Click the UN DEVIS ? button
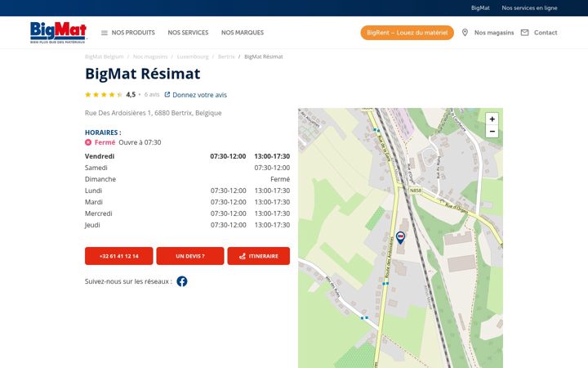Image resolution: width=588 pixels, height=368 pixels. pos(190,256)
